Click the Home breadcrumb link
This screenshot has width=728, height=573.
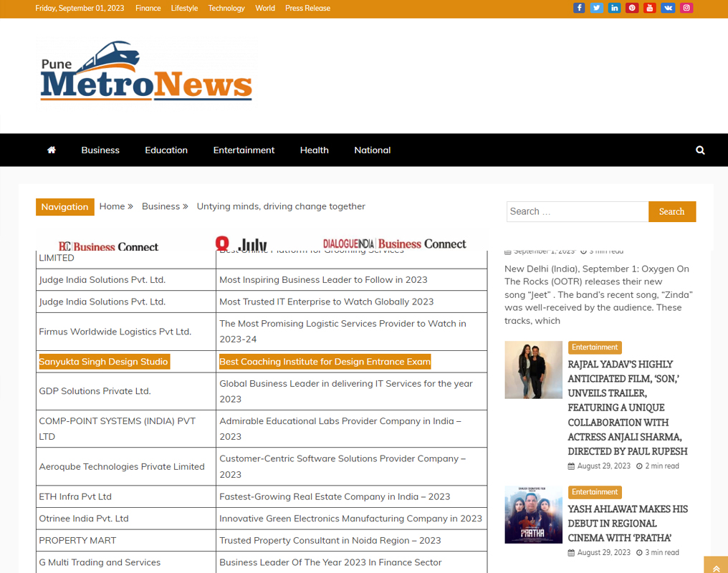pyautogui.click(x=112, y=206)
